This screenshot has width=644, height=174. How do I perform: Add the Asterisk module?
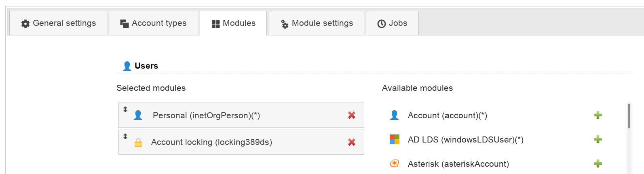pyautogui.click(x=598, y=164)
